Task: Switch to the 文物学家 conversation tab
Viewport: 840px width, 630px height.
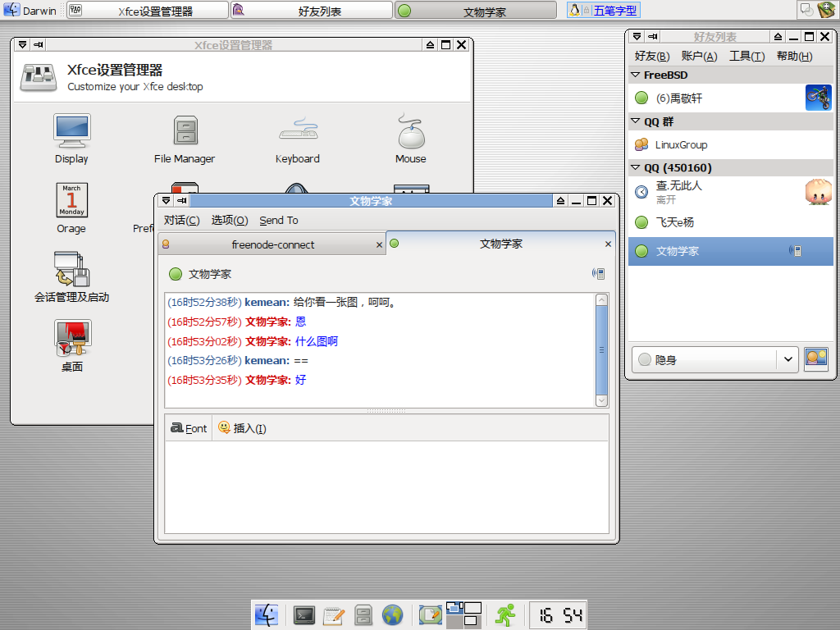Action: 501,244
